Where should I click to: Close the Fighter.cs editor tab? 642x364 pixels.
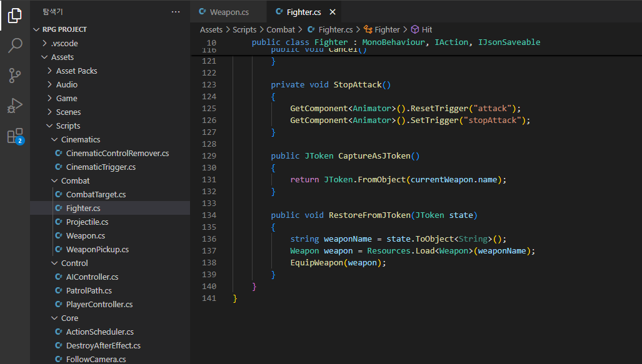click(x=332, y=12)
